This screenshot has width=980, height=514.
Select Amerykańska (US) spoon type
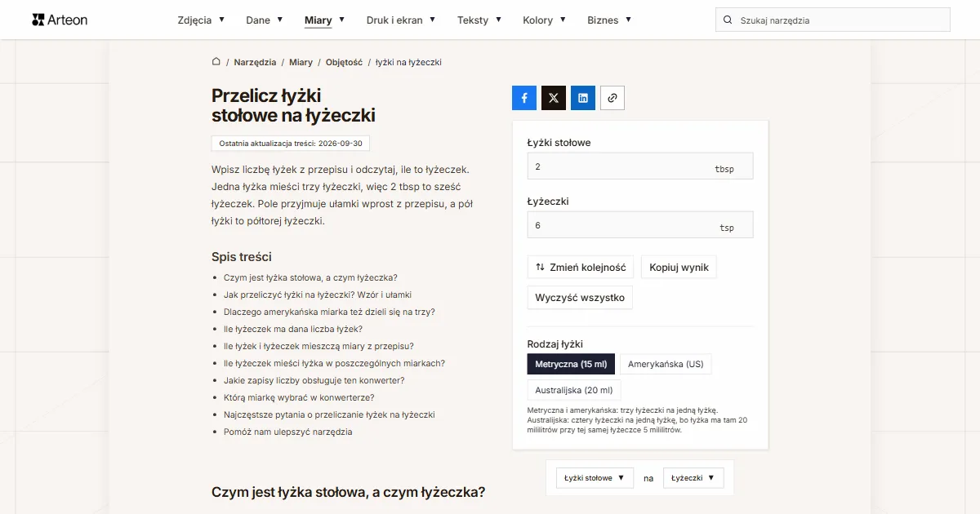coord(666,364)
